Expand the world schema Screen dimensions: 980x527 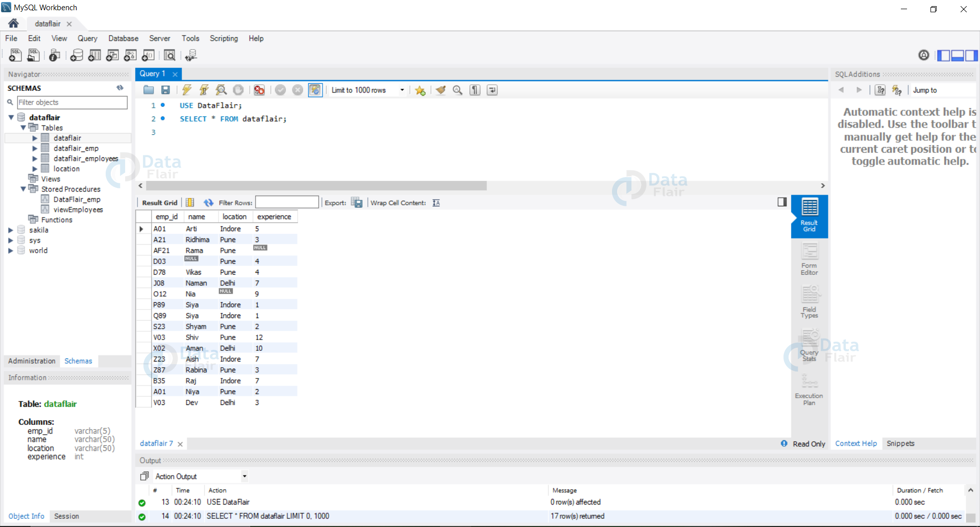(11, 251)
